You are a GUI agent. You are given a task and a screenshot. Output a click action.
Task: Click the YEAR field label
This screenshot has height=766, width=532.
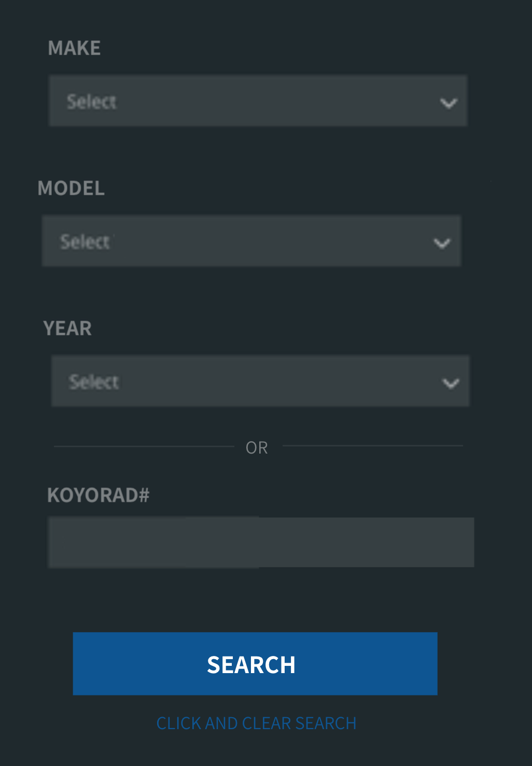[x=67, y=329]
